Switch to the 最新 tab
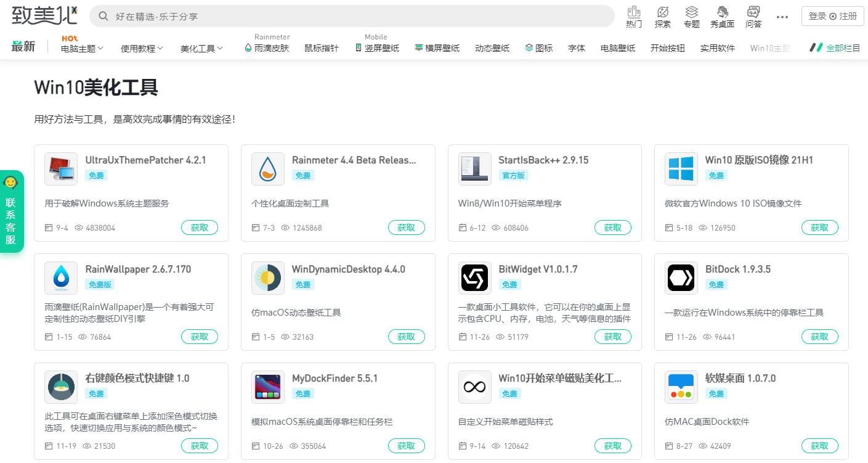 [24, 46]
